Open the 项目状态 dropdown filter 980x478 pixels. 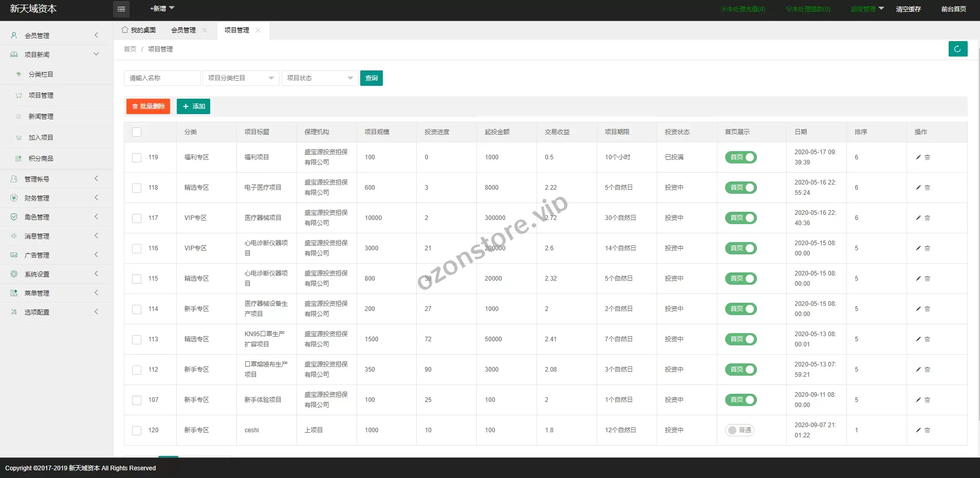(320, 78)
